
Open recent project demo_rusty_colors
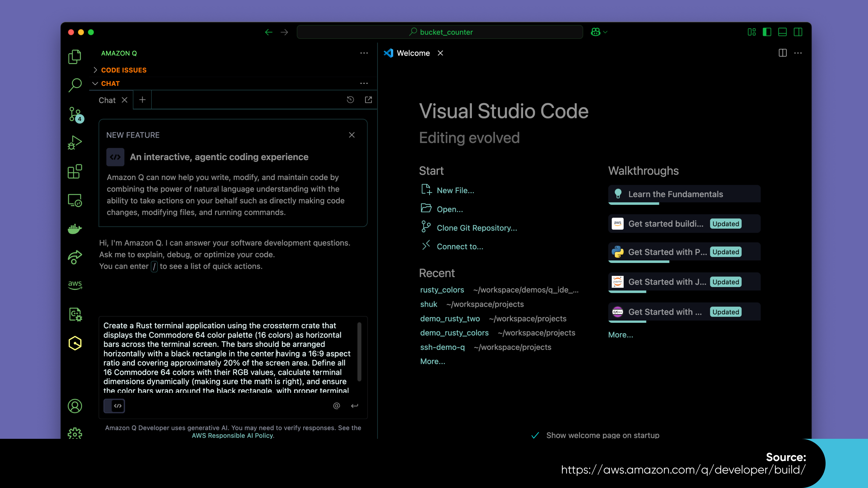pyautogui.click(x=454, y=333)
